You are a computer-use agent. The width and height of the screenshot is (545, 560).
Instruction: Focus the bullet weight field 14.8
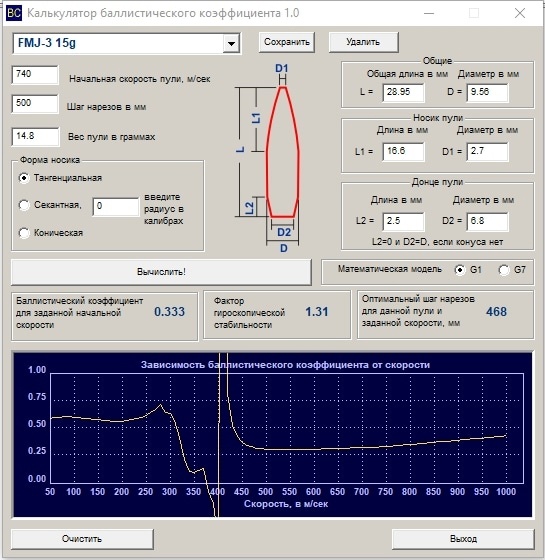click(x=35, y=136)
